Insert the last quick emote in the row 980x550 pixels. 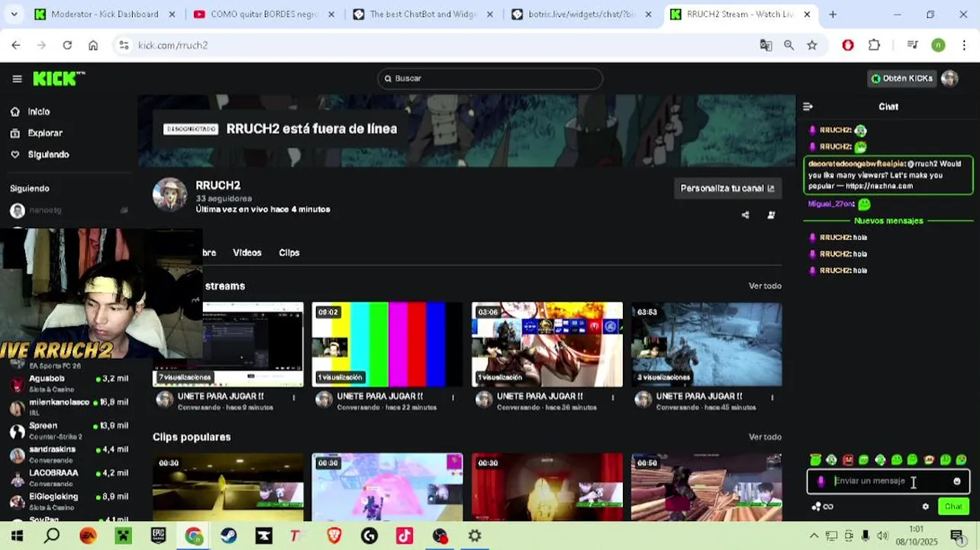coord(962,460)
